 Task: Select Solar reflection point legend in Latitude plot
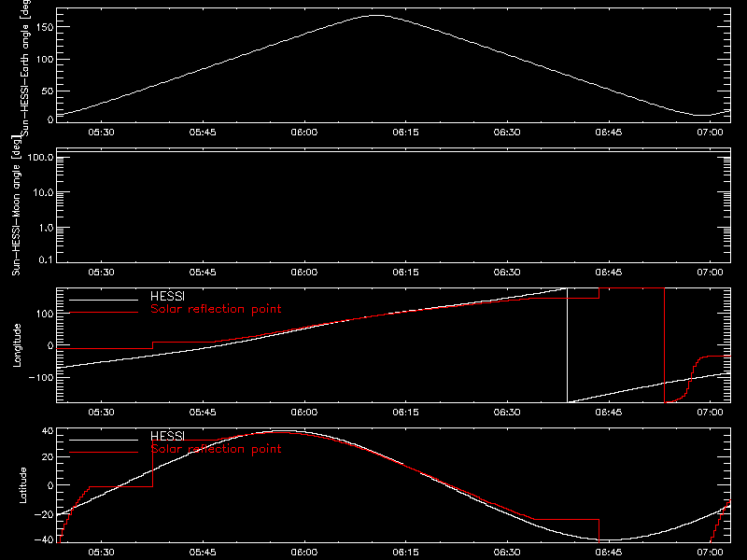[216, 449]
